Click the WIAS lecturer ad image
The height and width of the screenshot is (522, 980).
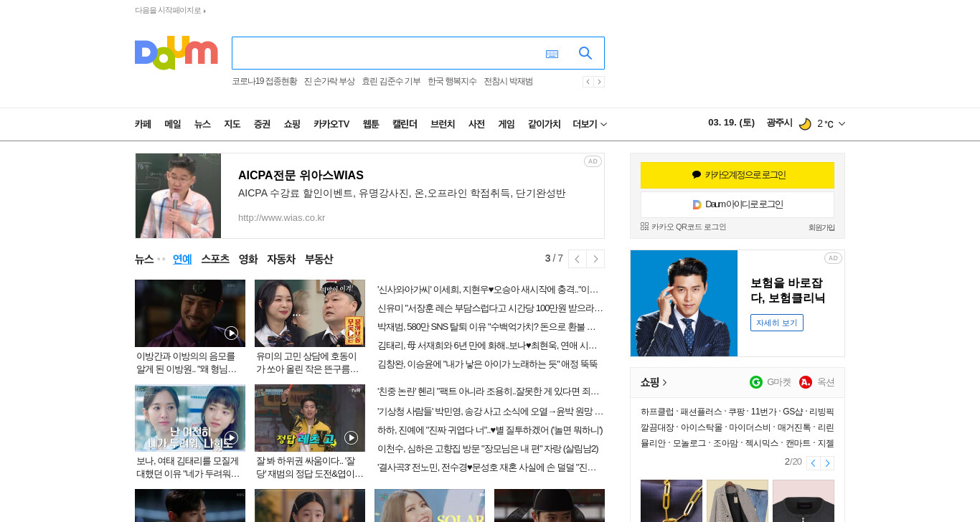pos(178,196)
